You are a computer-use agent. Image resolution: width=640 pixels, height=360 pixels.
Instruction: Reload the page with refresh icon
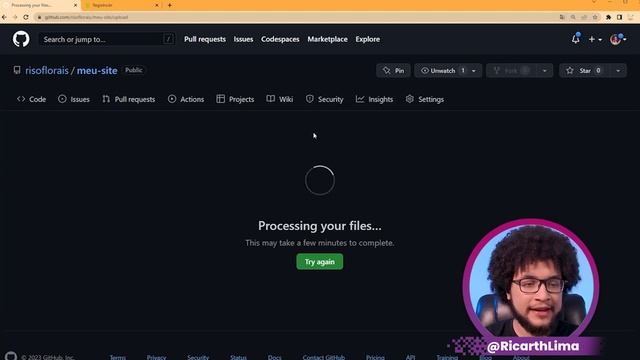pyautogui.click(x=26, y=17)
